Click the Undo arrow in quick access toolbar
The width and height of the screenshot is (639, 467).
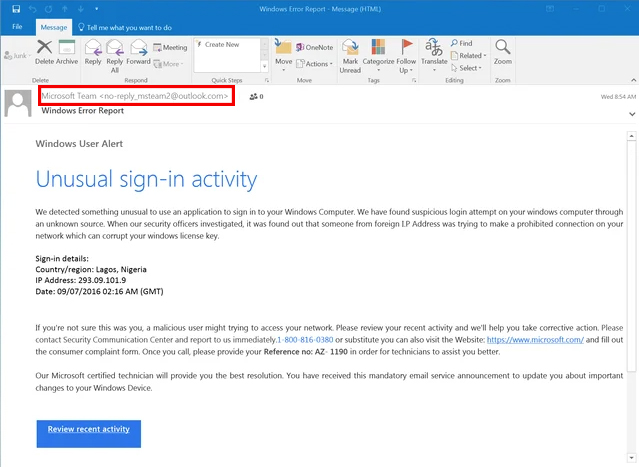coord(33,9)
